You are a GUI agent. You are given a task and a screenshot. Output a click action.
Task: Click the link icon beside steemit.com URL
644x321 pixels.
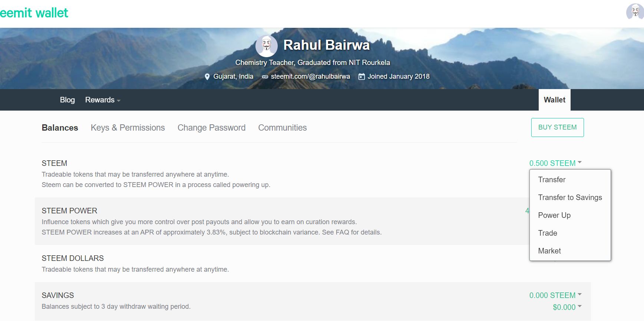(265, 77)
